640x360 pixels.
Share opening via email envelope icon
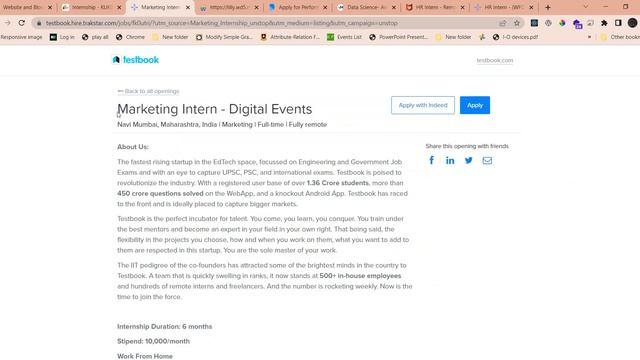click(487, 160)
